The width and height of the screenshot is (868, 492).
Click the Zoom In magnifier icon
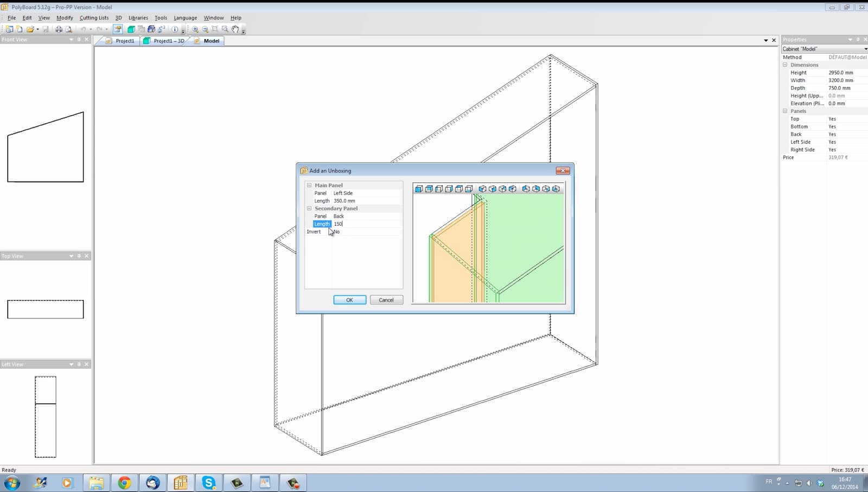[195, 29]
